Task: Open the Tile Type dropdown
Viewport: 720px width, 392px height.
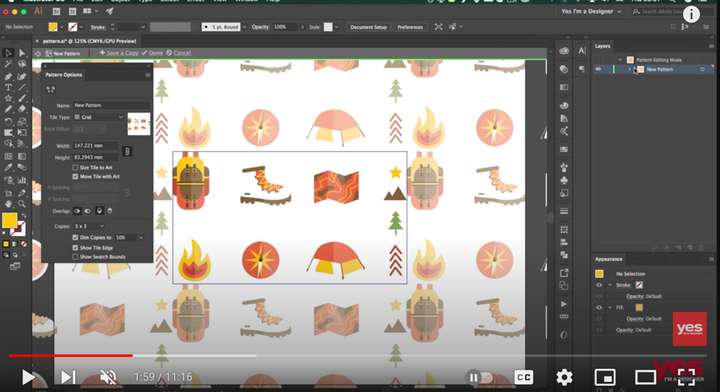Action: [99, 117]
